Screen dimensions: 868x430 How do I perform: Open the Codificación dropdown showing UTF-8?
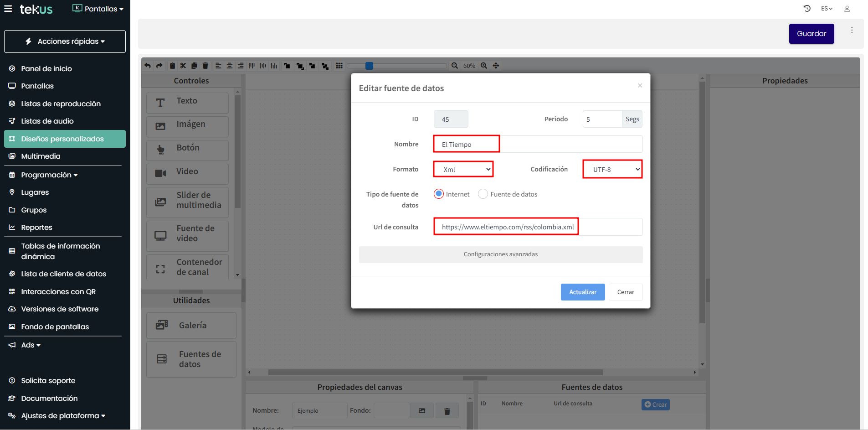612,169
